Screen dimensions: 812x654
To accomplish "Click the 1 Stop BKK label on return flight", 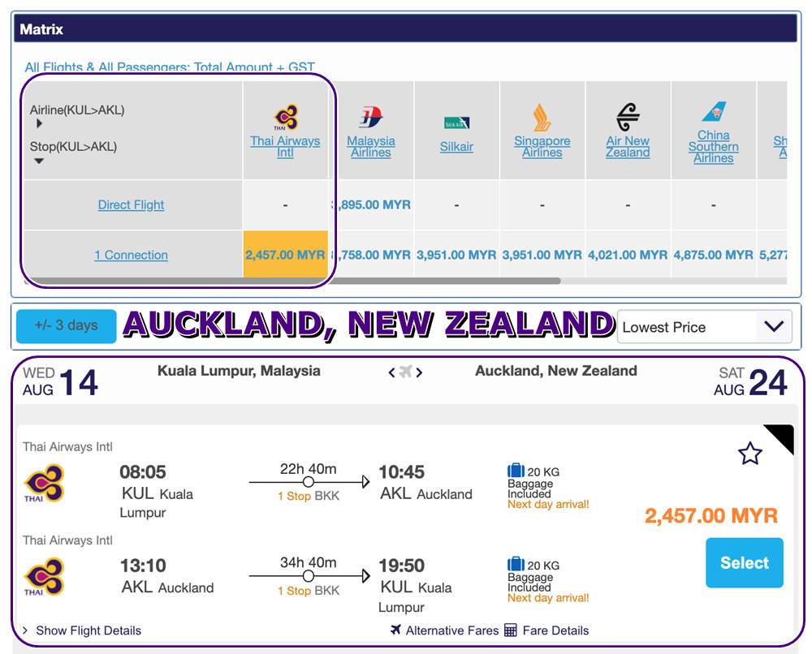I will pos(309,591).
